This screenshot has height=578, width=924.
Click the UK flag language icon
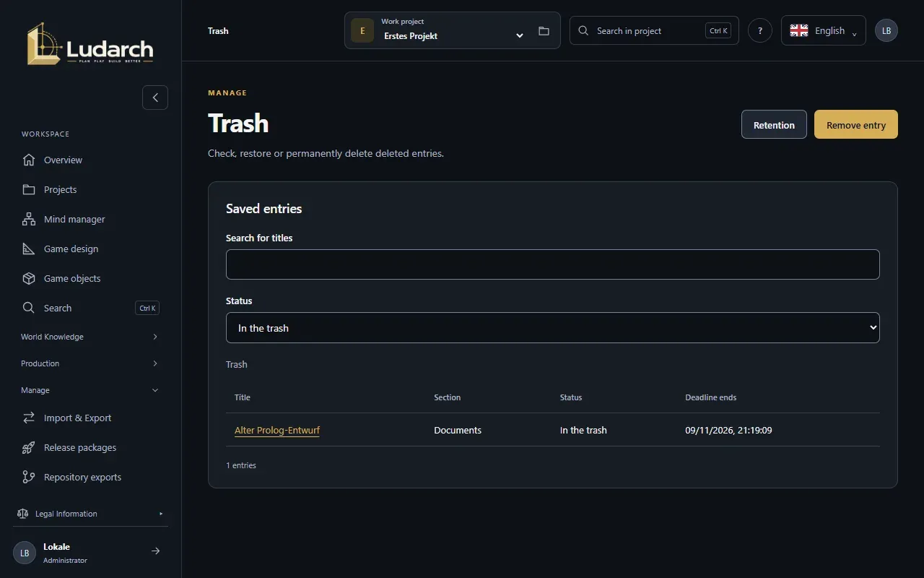tap(799, 30)
